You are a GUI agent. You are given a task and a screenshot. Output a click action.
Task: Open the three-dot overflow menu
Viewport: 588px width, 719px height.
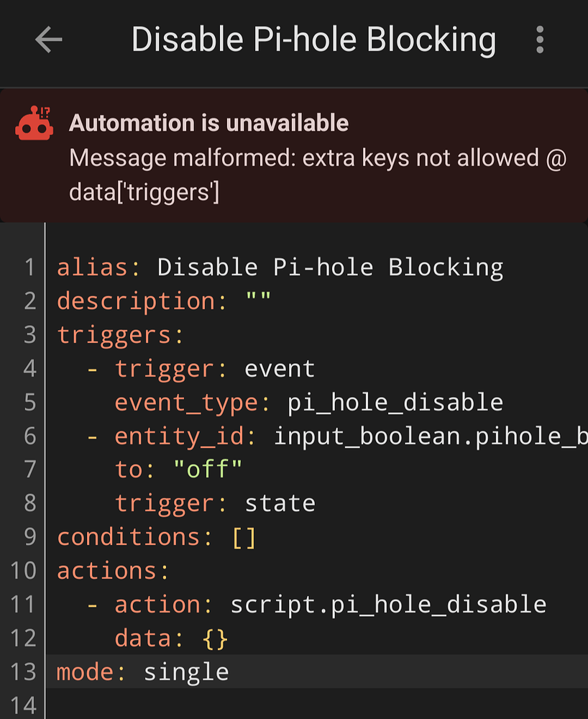click(540, 40)
